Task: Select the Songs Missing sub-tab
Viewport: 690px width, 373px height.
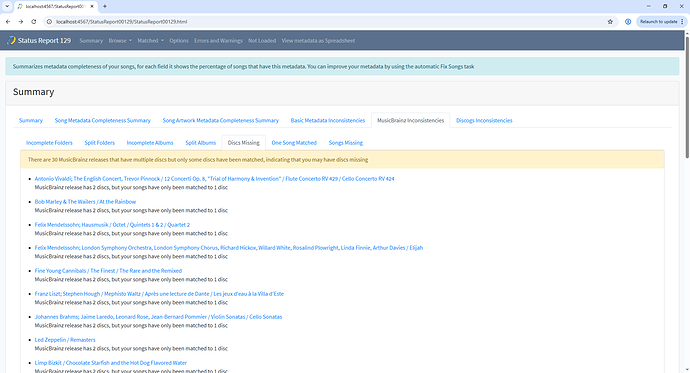Action: pos(345,143)
